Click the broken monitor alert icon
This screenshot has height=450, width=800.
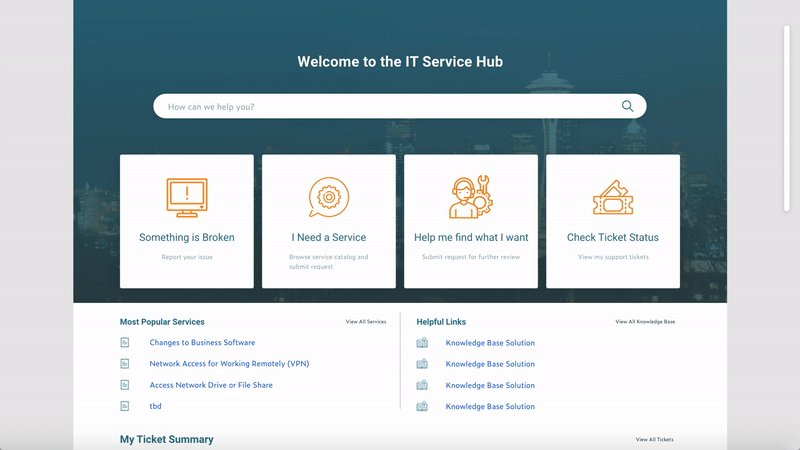[187, 197]
